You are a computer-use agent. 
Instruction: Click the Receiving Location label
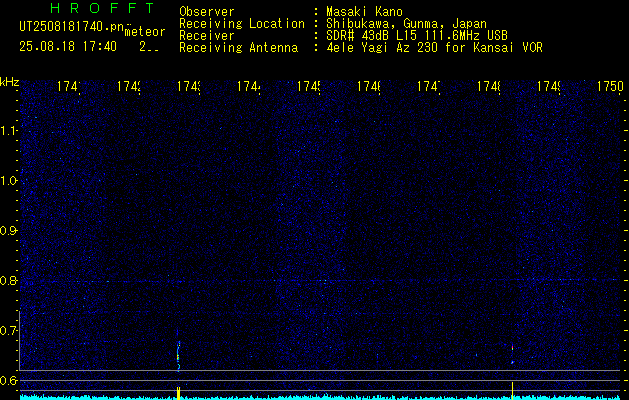242,24
